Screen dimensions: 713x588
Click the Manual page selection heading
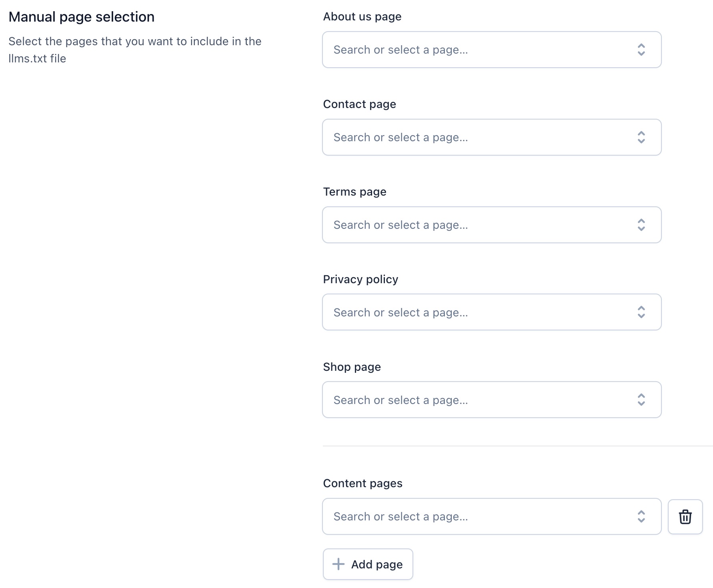click(82, 17)
